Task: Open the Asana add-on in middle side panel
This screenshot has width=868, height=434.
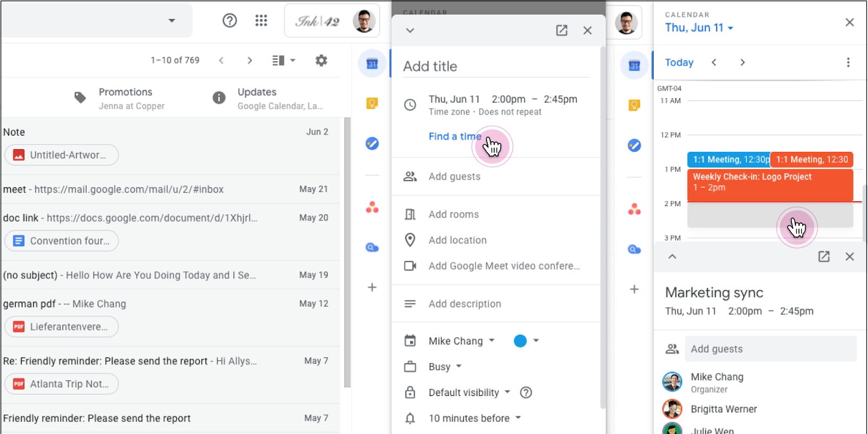Action: [372, 207]
